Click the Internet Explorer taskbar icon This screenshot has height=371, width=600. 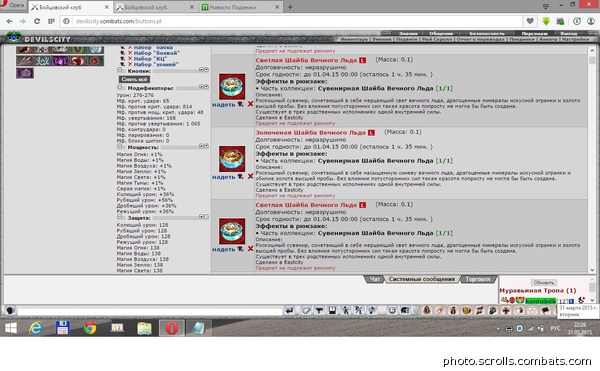(x=36, y=328)
